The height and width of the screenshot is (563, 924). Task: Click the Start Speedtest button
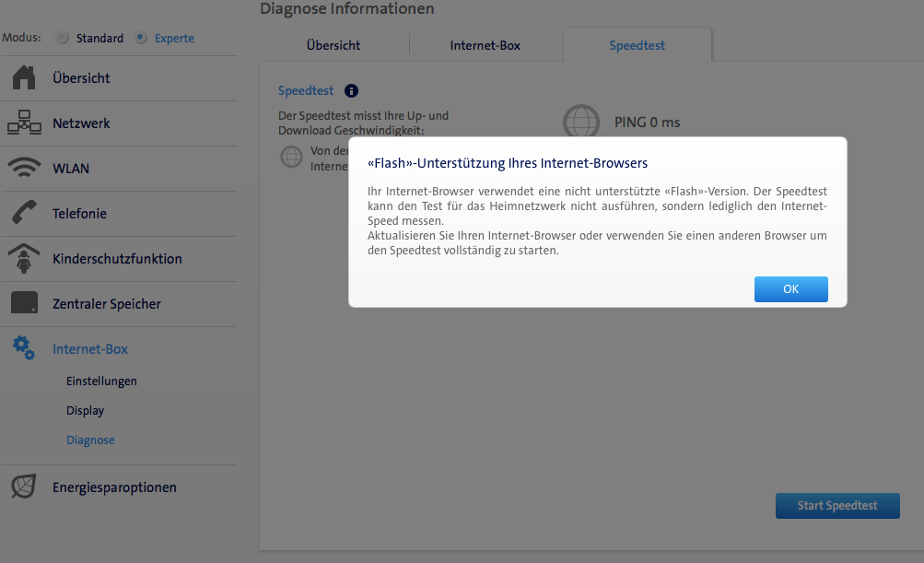tap(836, 505)
